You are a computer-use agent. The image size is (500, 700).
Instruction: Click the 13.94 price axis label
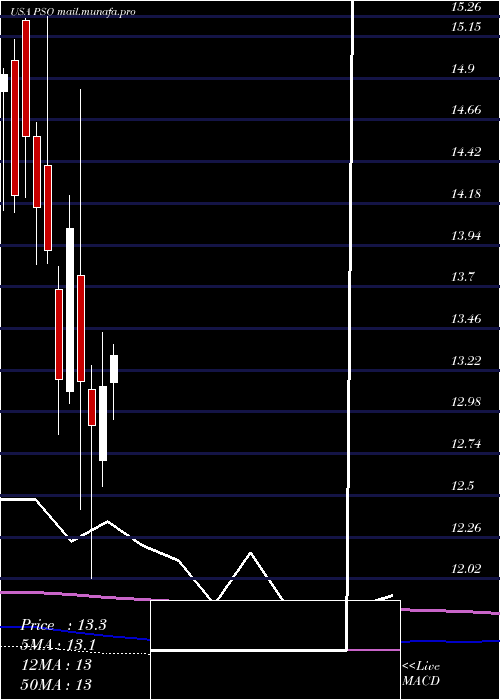coord(466,236)
